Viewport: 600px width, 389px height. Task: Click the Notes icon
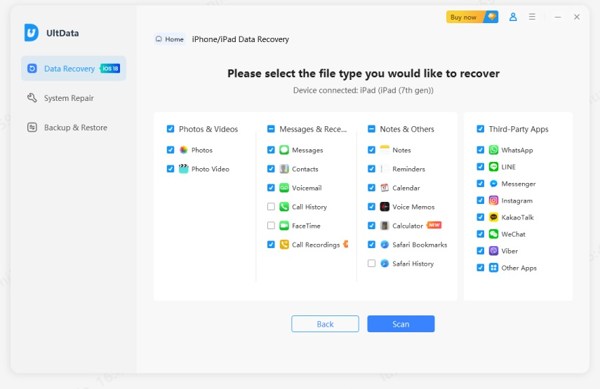coord(385,150)
